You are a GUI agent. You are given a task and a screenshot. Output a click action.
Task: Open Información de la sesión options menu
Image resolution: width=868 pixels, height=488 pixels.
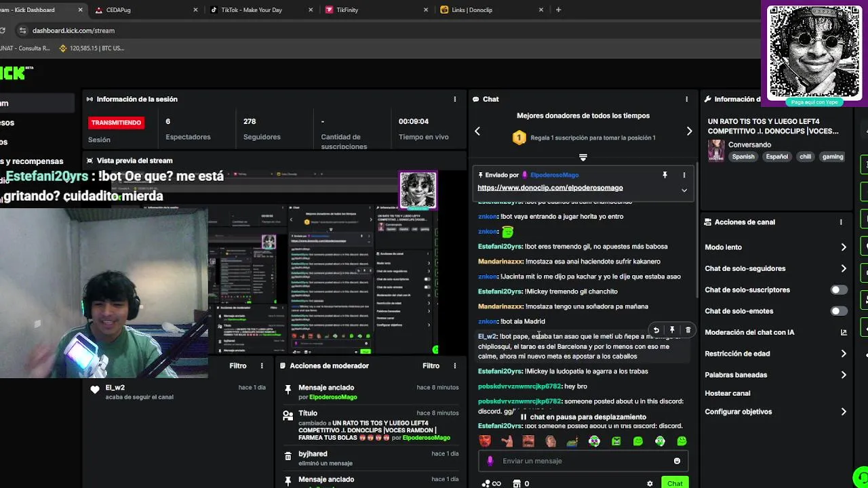(455, 99)
